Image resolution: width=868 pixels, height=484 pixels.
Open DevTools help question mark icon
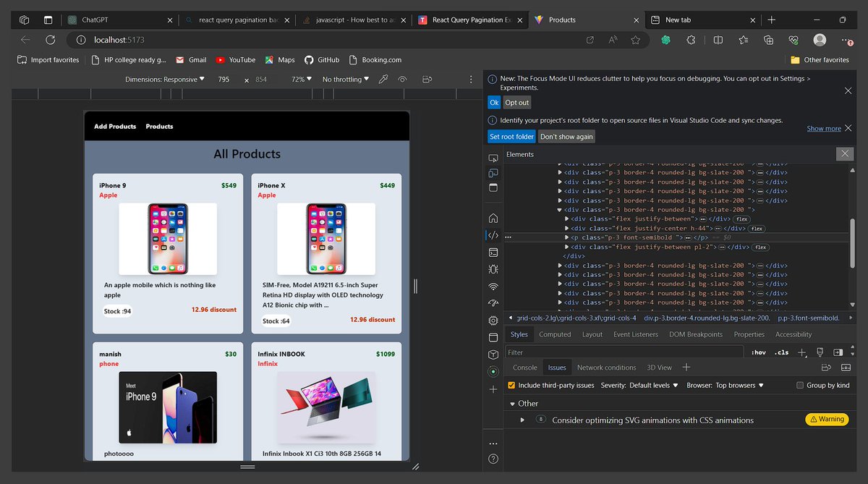493,459
